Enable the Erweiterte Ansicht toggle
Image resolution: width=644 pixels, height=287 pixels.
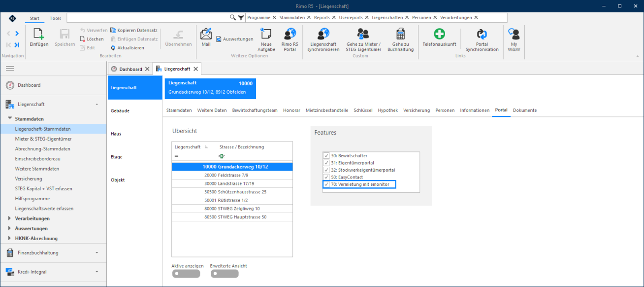pyautogui.click(x=225, y=274)
